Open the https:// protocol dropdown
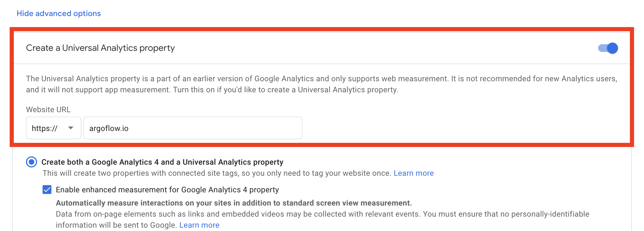 click(x=53, y=128)
